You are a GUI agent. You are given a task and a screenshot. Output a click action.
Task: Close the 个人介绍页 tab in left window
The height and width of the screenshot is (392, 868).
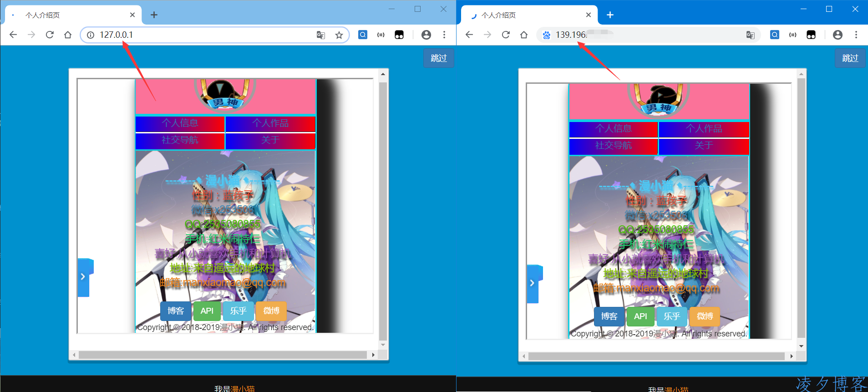(x=132, y=15)
